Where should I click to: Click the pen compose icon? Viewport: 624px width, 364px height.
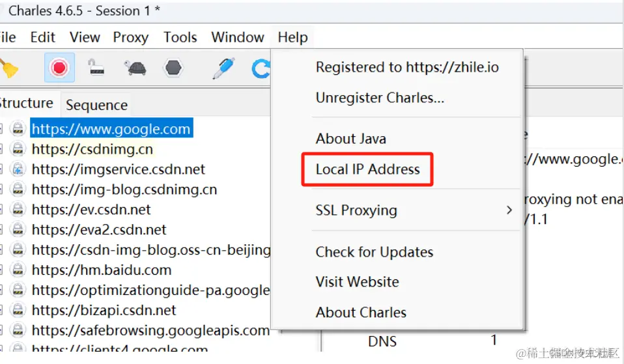[x=223, y=68]
